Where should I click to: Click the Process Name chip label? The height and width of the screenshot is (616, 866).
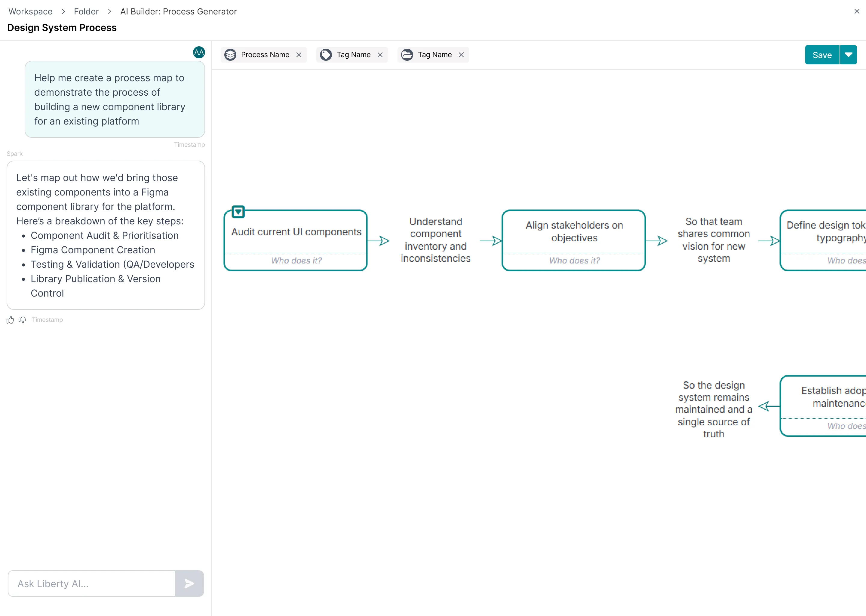tap(265, 55)
